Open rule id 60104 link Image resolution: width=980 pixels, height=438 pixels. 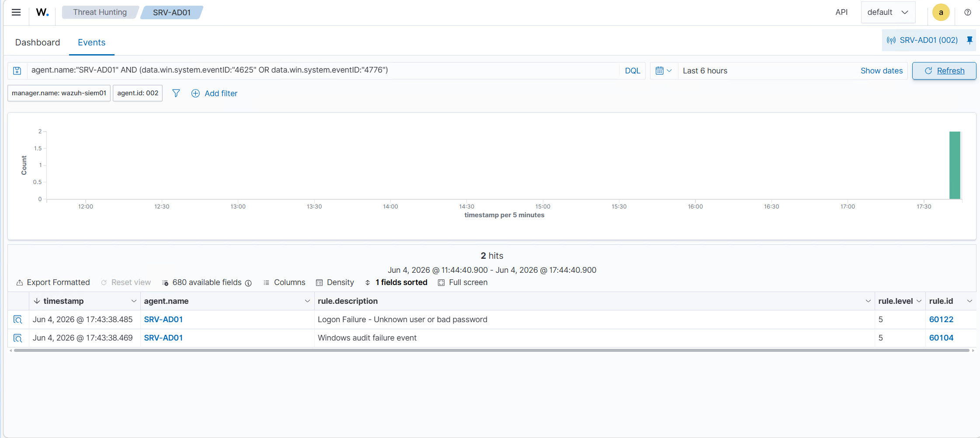tap(941, 338)
